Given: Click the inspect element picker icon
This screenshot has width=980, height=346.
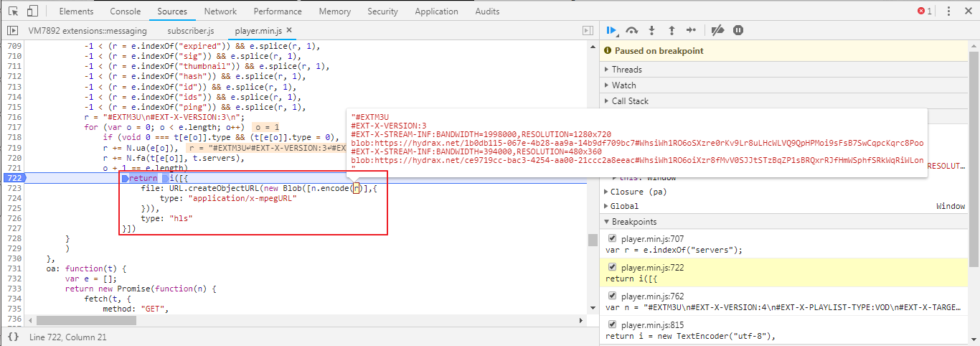Looking at the screenshot, I should pos(13,11).
